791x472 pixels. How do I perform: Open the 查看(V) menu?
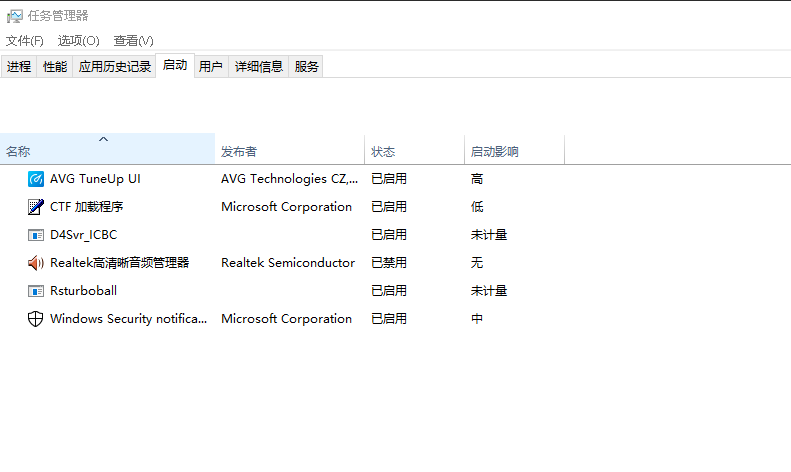133,41
